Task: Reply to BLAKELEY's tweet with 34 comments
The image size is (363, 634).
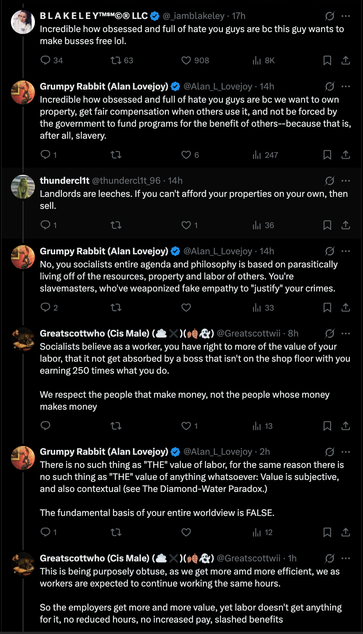Action: click(x=45, y=61)
